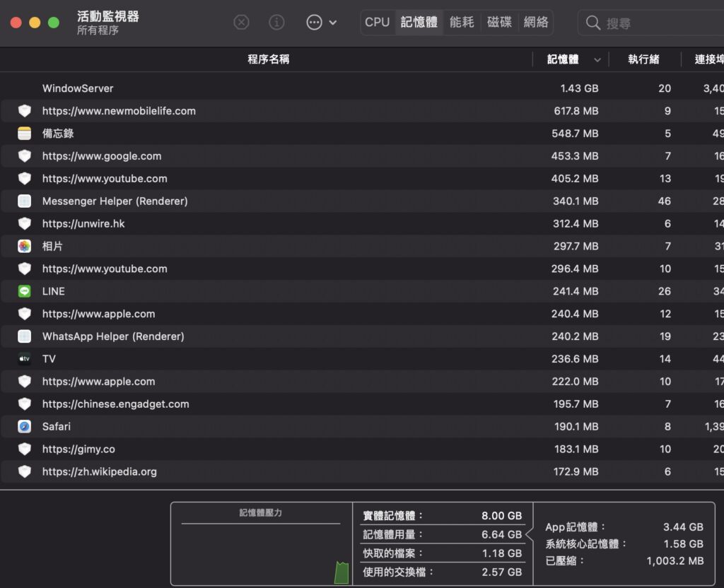Click the shield icon for newmobilelife.com

point(25,111)
